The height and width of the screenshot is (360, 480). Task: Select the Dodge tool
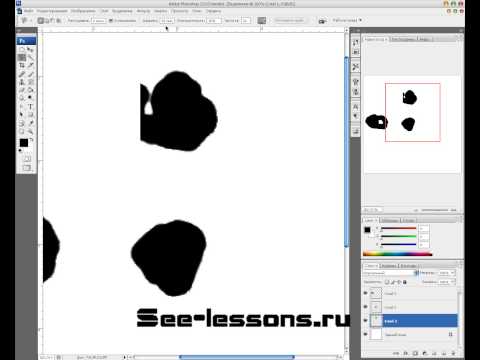click(x=30, y=98)
